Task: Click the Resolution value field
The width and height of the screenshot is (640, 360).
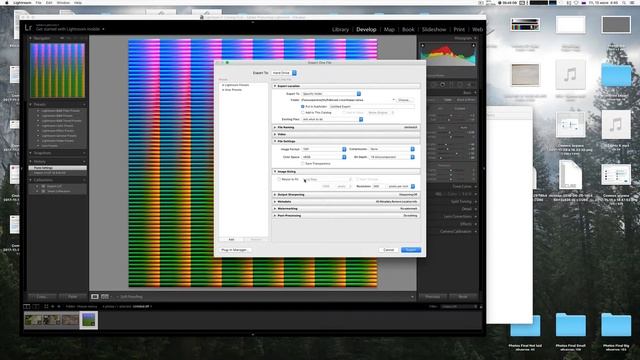Action: [x=378, y=187]
